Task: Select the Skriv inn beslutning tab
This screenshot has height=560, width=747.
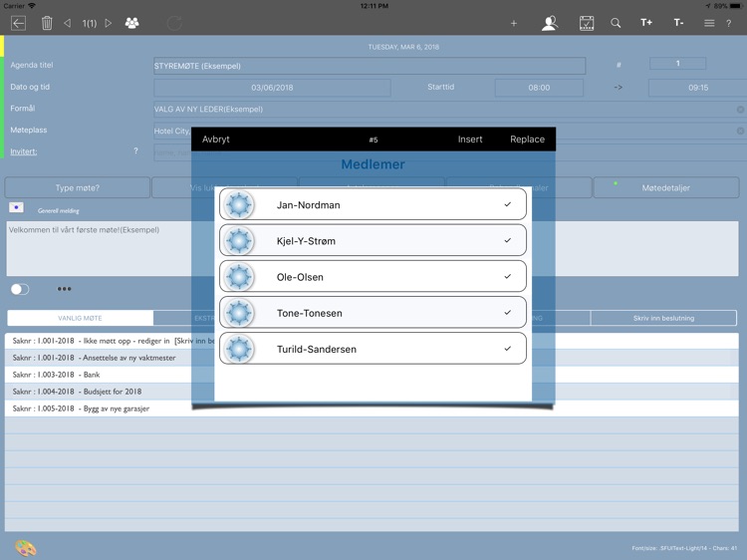Action: (x=663, y=318)
